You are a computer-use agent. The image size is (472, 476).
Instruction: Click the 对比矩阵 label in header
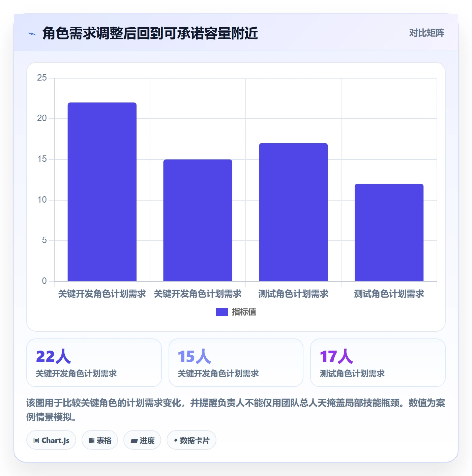coord(426,33)
